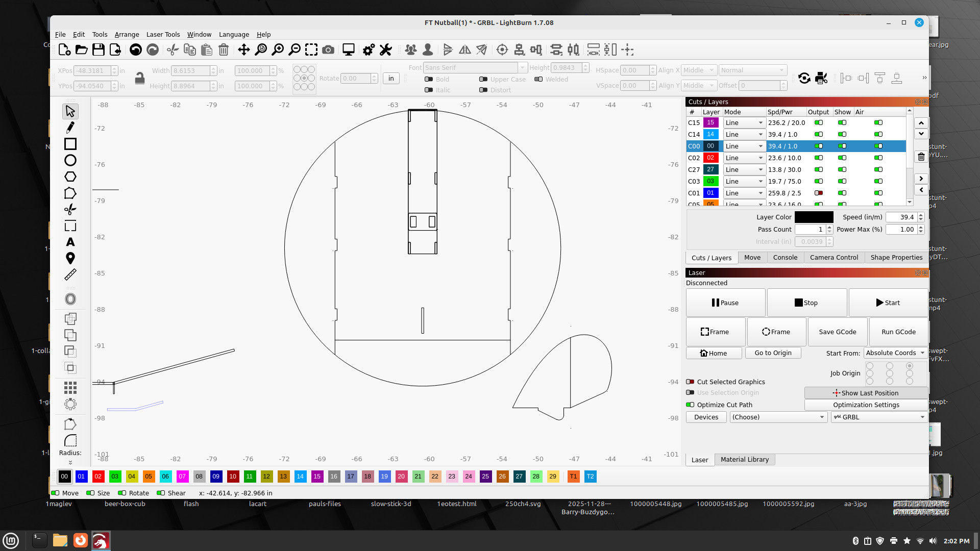This screenshot has width=980, height=551.
Task: Select the Measure ruler tool
Action: [70, 274]
